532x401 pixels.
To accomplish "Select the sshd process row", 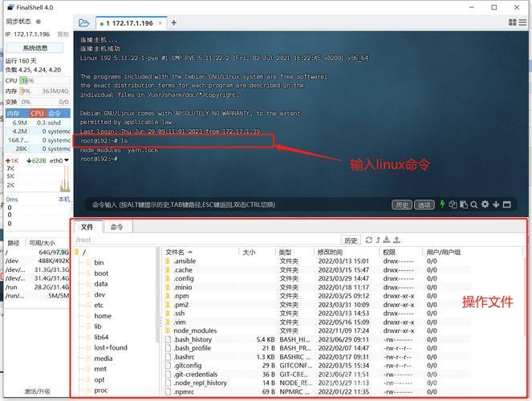I will click(x=38, y=123).
